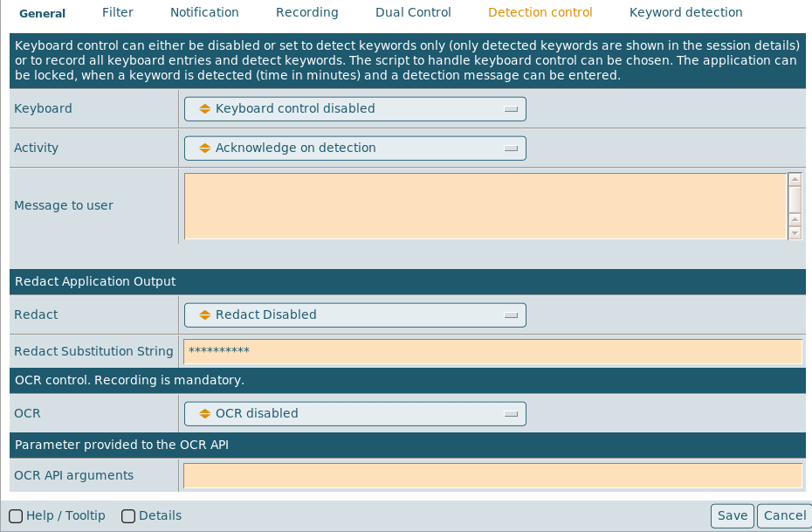Click the Save button
Screen dimensions: 812x532
(732, 516)
